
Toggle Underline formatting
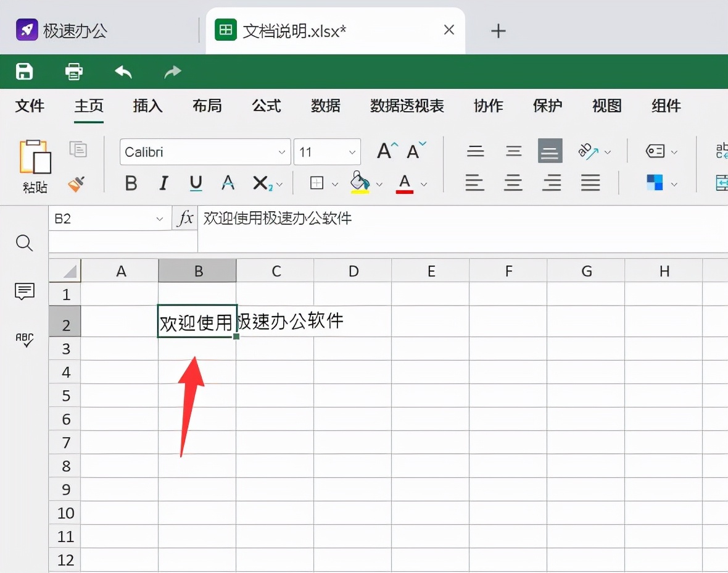(196, 183)
